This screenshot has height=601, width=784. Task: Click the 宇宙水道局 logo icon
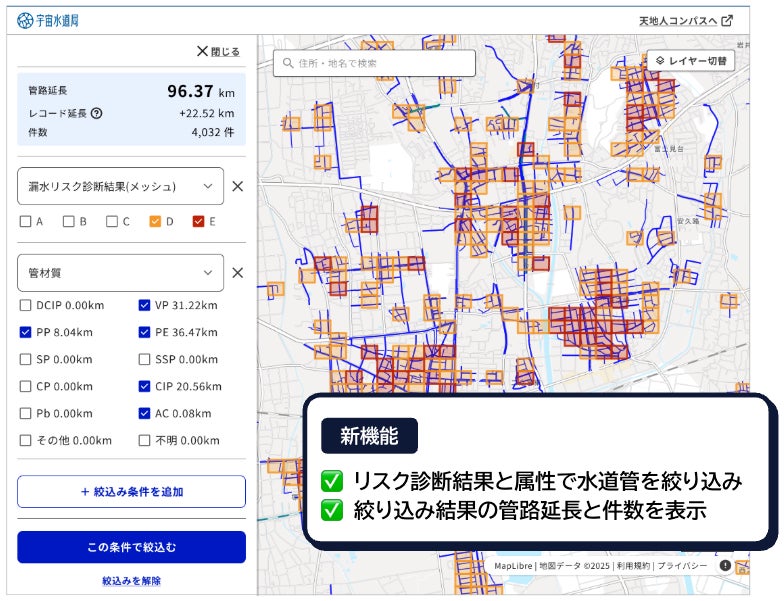click(x=25, y=20)
